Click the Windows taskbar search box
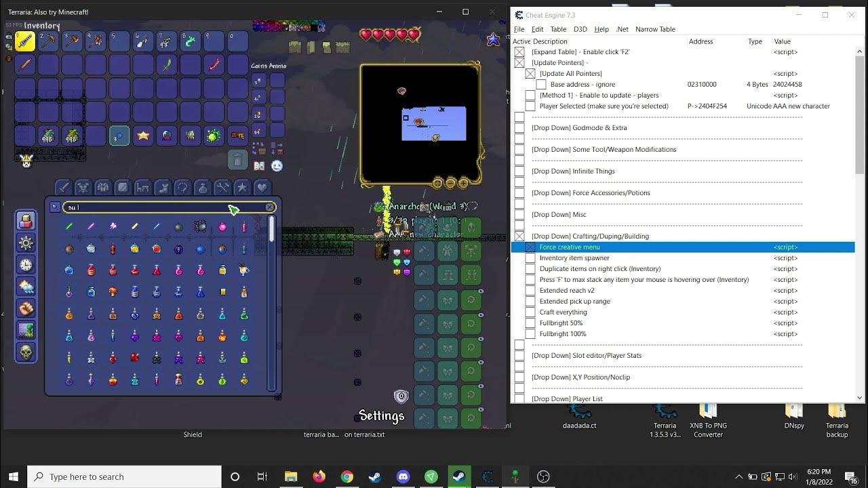This screenshot has height=488, width=868. click(x=124, y=476)
